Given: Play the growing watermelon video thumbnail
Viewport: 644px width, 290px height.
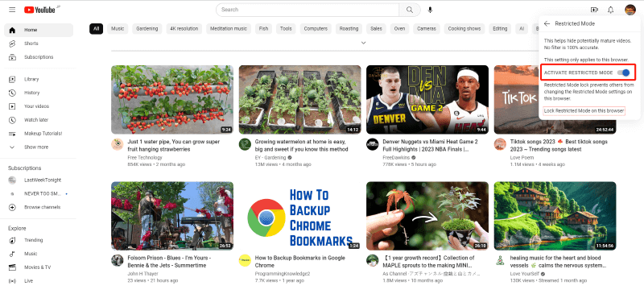Looking at the screenshot, I should point(299,100).
